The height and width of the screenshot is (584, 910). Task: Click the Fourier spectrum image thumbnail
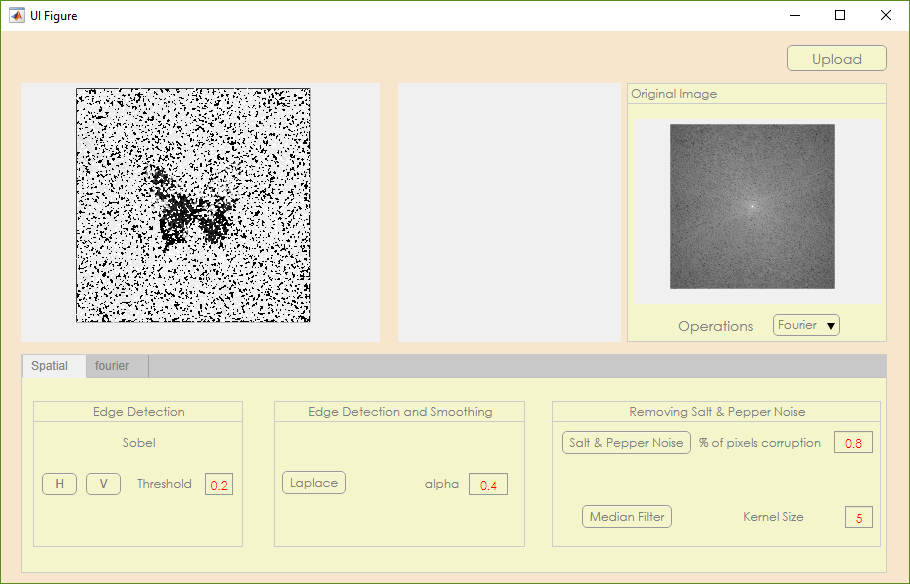[752, 206]
